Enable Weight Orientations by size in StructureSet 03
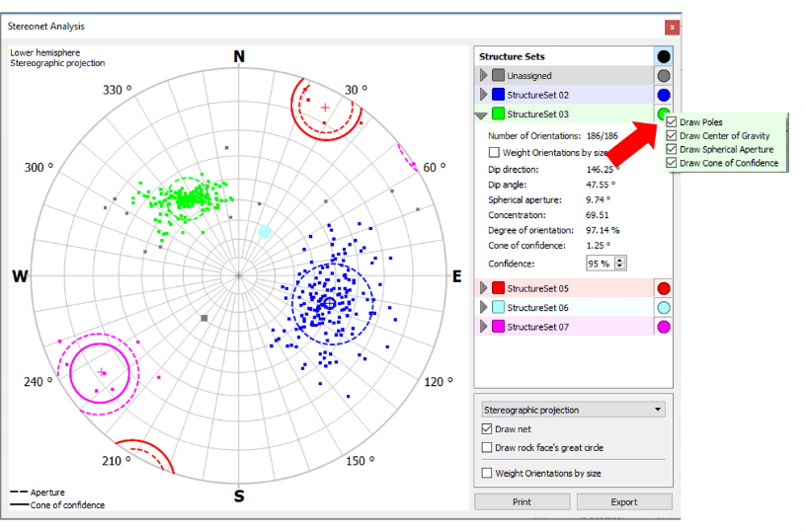The height and width of the screenshot is (532, 804). pyautogui.click(x=494, y=152)
